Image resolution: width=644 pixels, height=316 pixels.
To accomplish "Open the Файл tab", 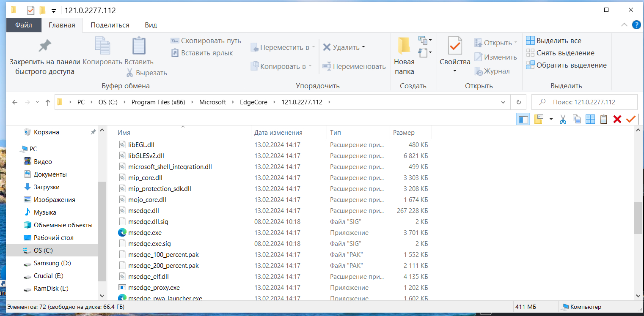I will [24, 25].
